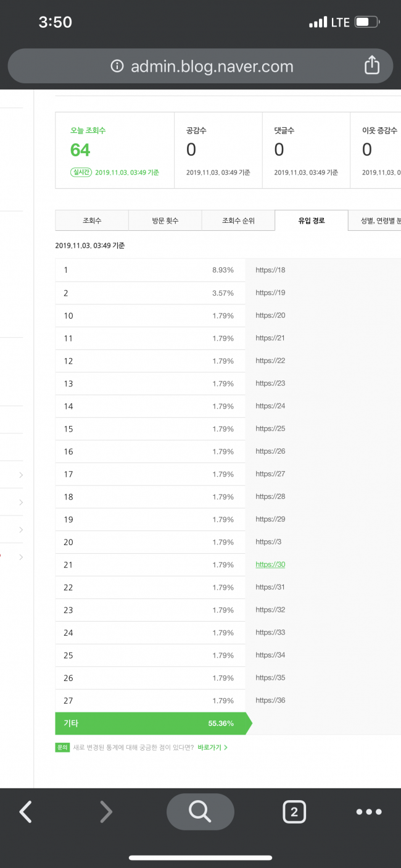
Task: Tap the browser forward arrow
Action: tap(106, 812)
